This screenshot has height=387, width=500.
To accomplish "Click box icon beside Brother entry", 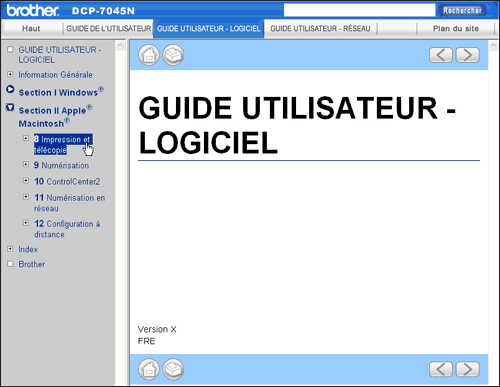I will click(x=10, y=264).
